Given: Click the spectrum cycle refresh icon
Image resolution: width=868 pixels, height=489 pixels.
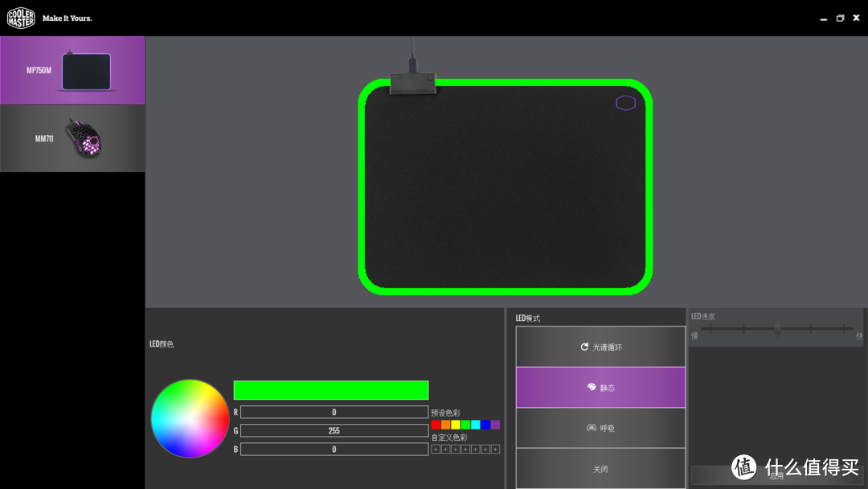Looking at the screenshot, I should (x=584, y=347).
